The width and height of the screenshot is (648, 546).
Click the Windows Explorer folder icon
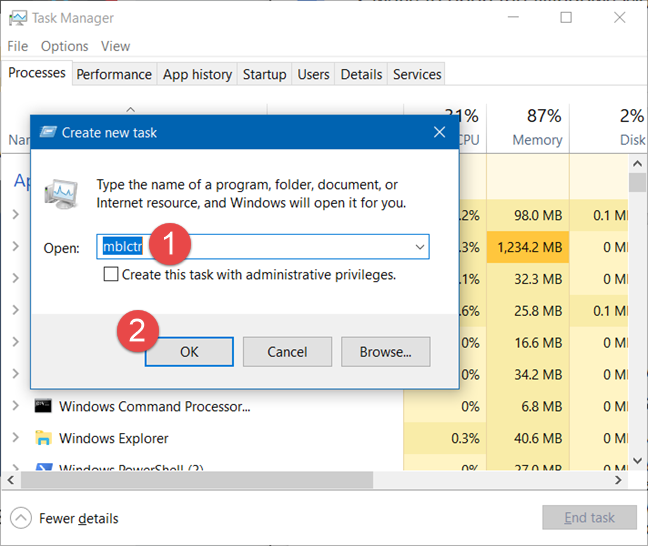tap(43, 438)
